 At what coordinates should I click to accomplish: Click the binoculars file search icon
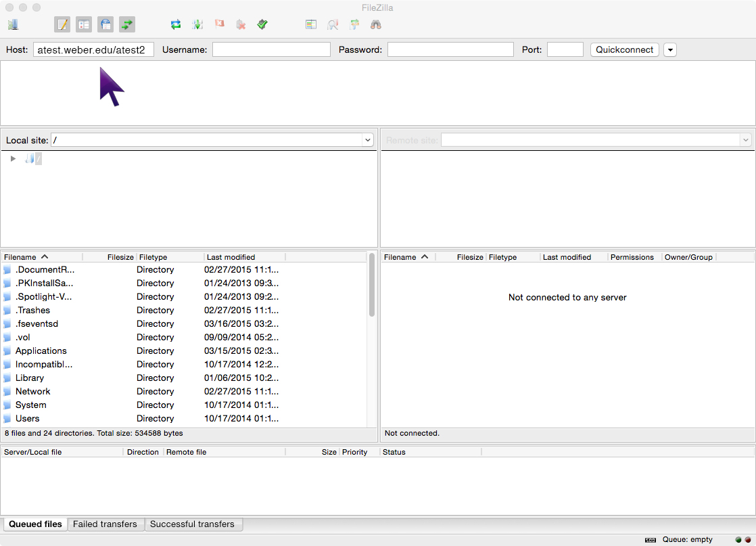coord(376,25)
